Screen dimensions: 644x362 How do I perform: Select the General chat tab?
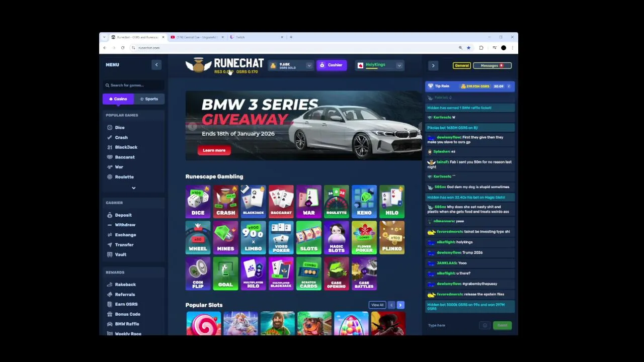461,65
